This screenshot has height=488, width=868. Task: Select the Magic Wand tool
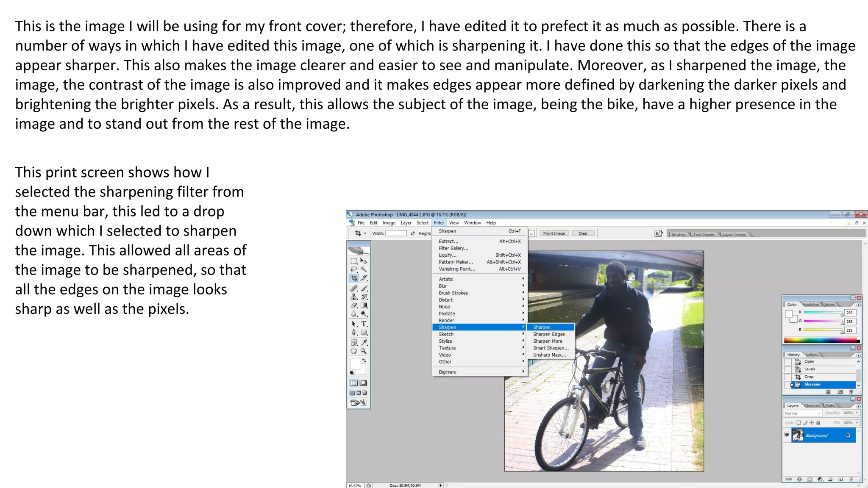364,269
